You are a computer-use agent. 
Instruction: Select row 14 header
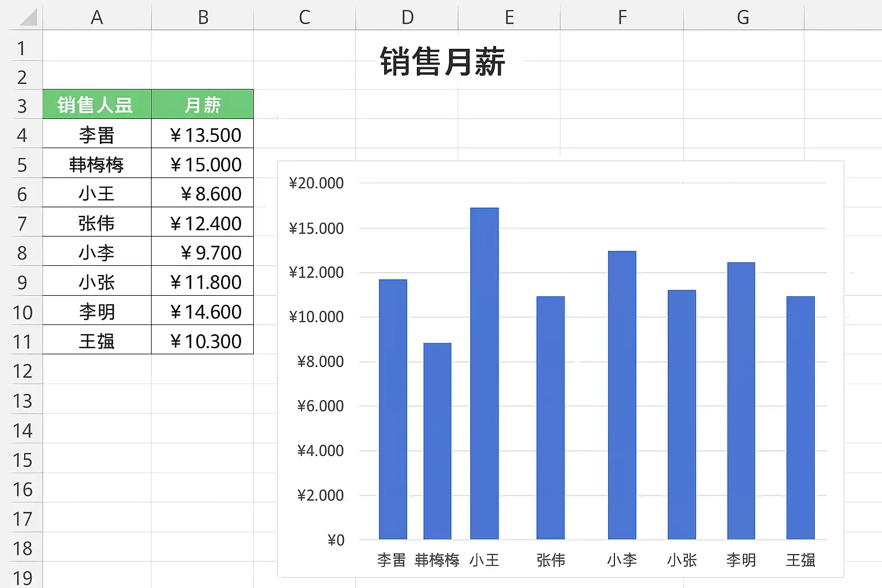(x=22, y=430)
